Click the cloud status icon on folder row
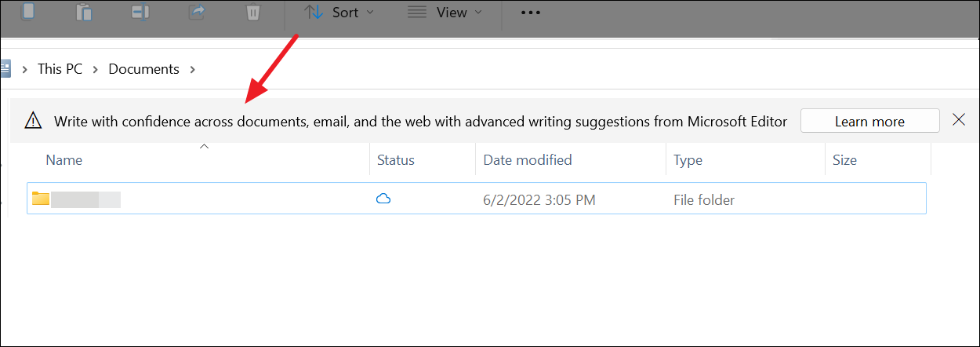This screenshot has height=347, width=980. pos(383,199)
